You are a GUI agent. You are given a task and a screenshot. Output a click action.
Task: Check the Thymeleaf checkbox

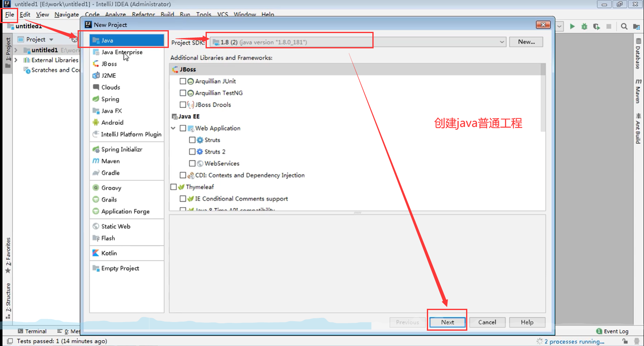(174, 187)
